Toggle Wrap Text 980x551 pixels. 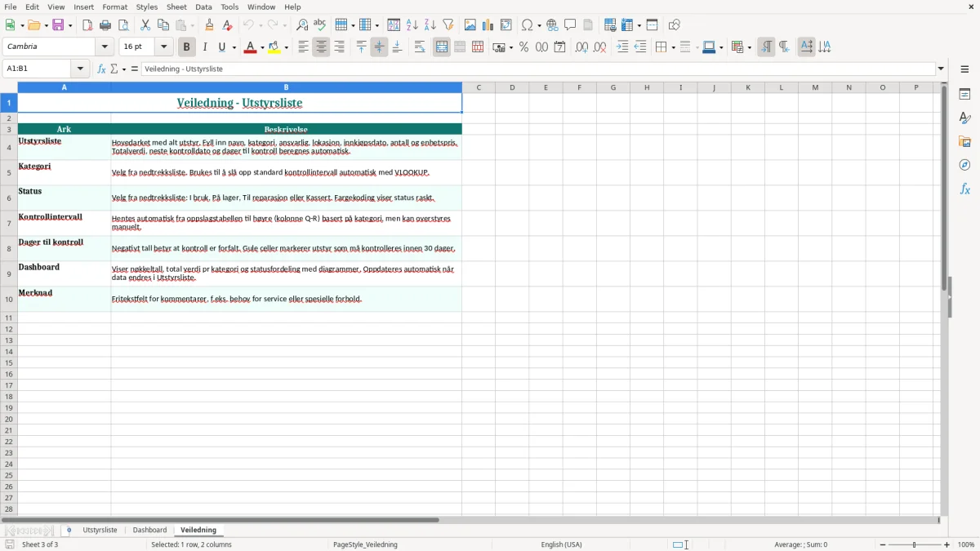pyautogui.click(x=420, y=47)
